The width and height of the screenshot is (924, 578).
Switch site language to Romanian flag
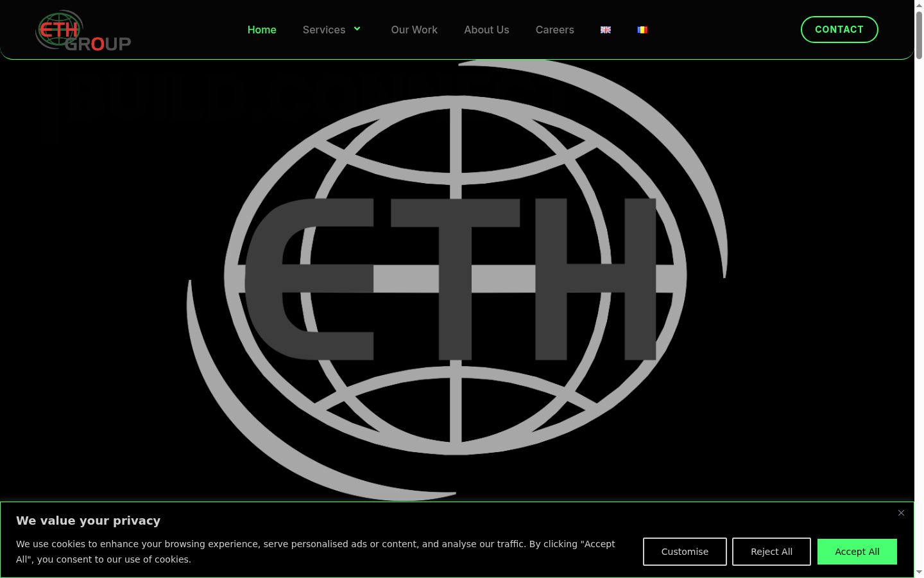pos(642,30)
